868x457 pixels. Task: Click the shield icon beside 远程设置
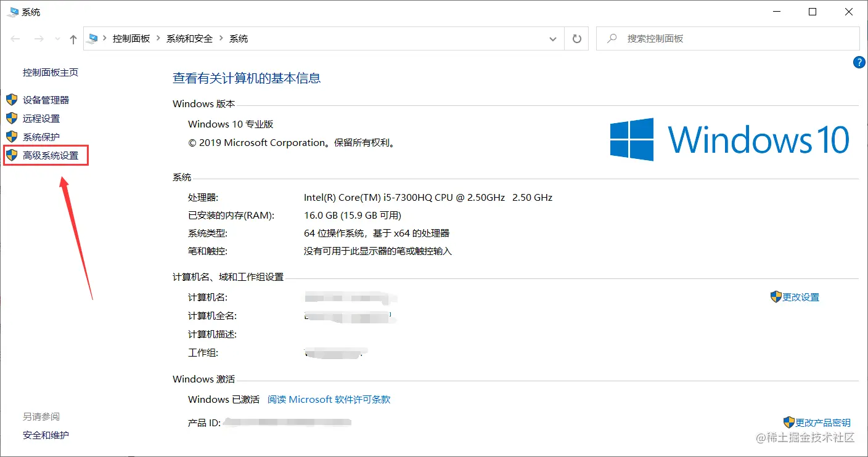click(12, 118)
